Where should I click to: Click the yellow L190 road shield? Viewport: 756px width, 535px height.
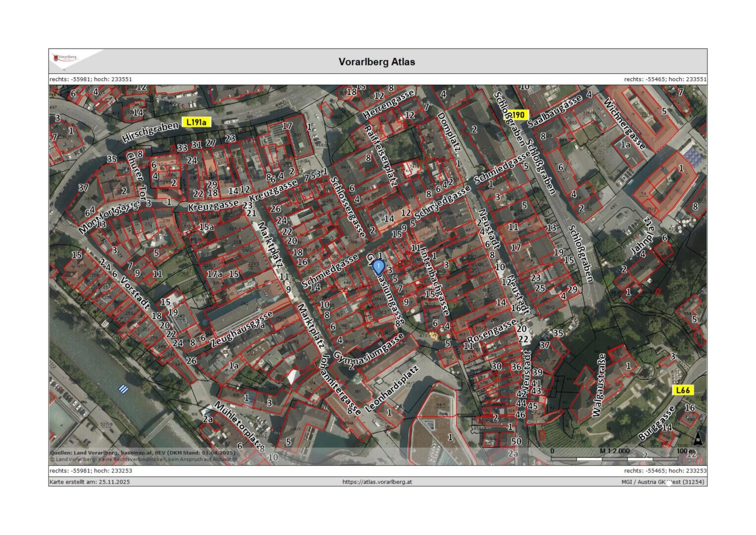click(x=516, y=115)
